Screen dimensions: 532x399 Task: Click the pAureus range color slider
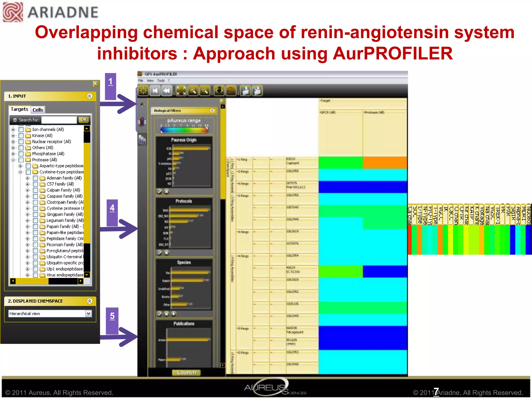pos(184,130)
